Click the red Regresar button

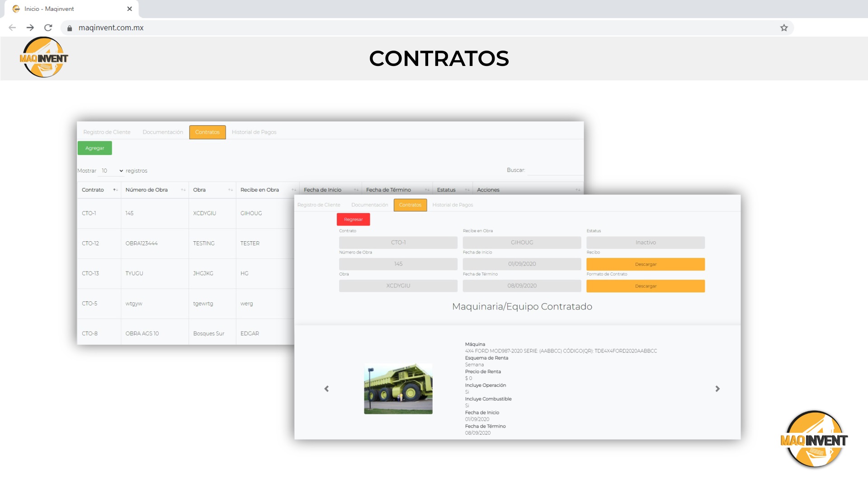[x=353, y=220]
